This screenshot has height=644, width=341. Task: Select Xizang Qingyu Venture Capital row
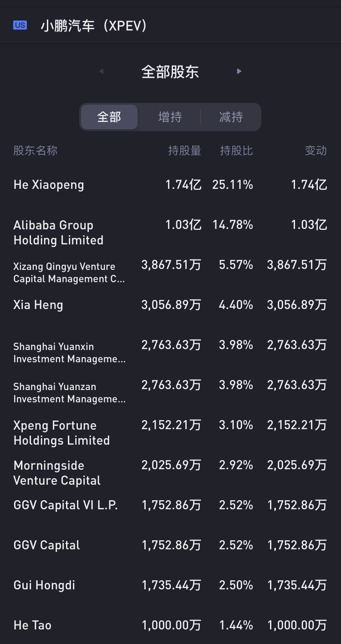click(69, 273)
